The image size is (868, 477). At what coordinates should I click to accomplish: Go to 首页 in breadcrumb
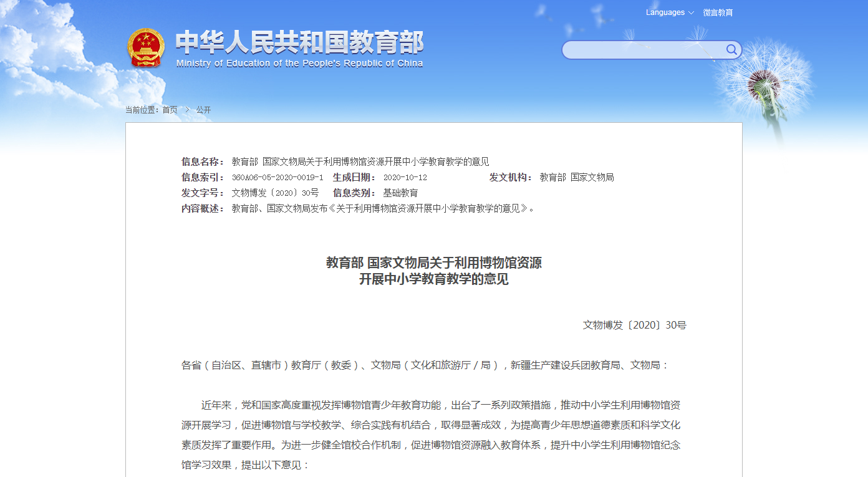pyautogui.click(x=170, y=110)
